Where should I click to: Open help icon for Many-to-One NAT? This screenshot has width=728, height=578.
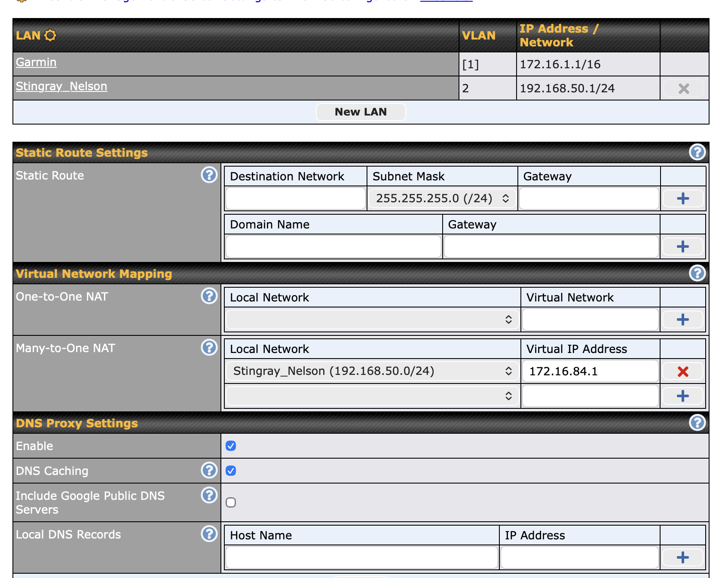[209, 347]
